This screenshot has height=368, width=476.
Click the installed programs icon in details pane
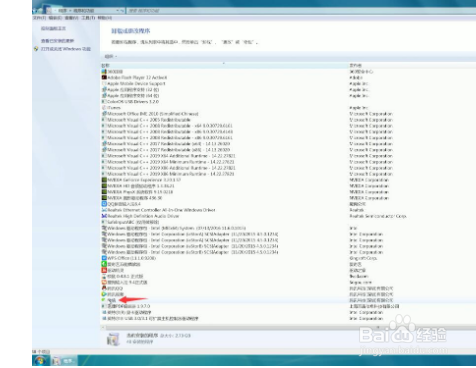coord(113,339)
